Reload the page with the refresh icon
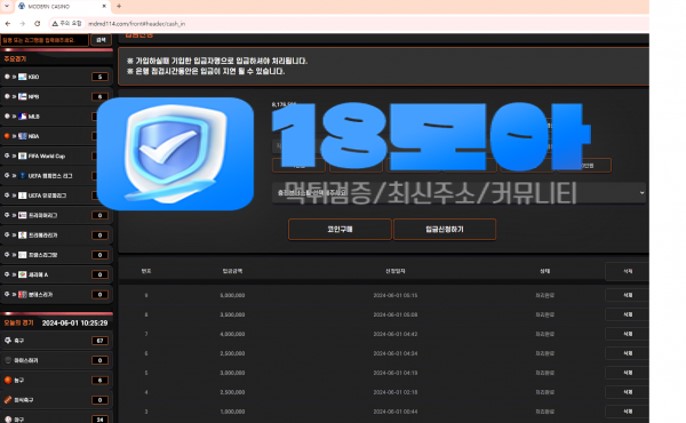 click(37, 24)
